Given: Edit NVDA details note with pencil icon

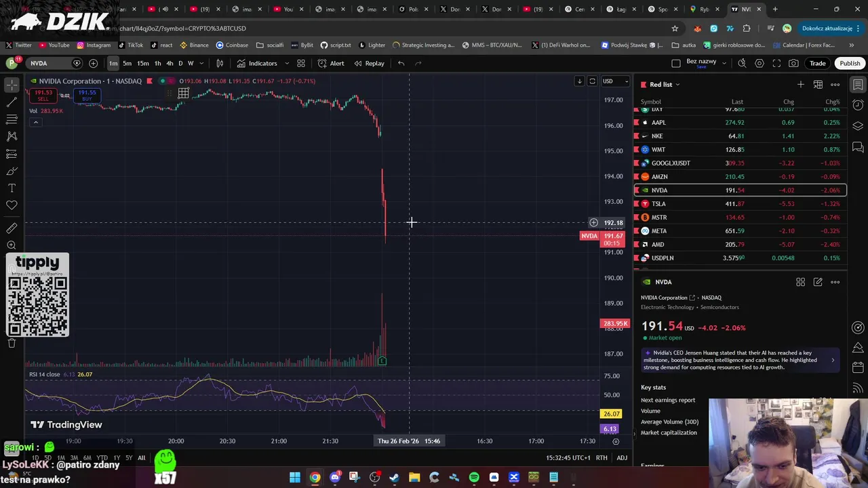Looking at the screenshot, I should point(818,282).
